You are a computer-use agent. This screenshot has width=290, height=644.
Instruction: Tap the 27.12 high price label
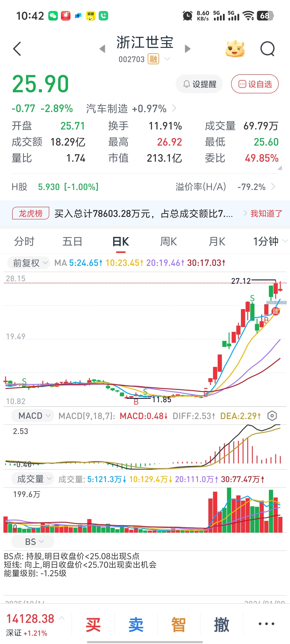(241, 281)
